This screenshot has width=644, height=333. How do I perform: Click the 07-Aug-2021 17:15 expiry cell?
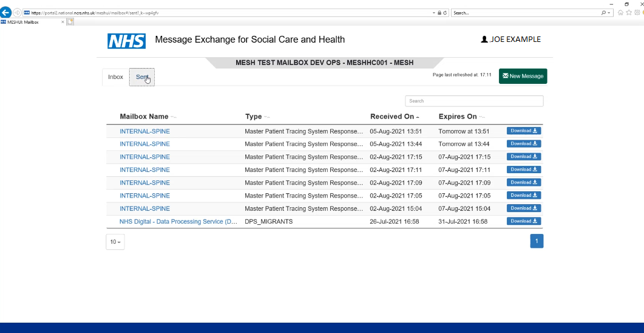[x=464, y=157]
